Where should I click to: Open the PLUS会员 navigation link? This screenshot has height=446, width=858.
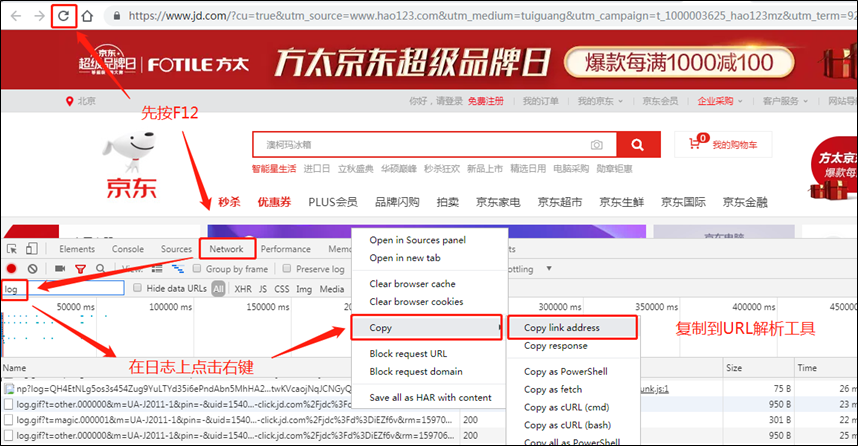click(333, 202)
